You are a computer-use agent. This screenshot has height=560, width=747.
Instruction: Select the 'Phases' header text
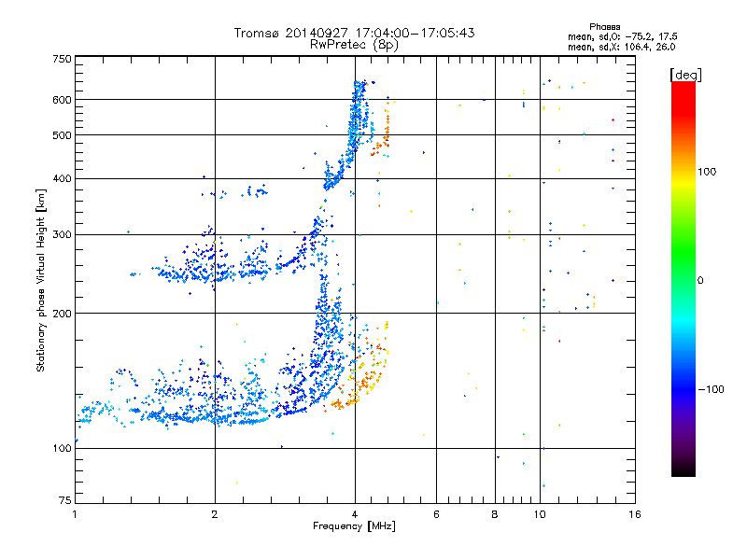pyautogui.click(x=604, y=27)
